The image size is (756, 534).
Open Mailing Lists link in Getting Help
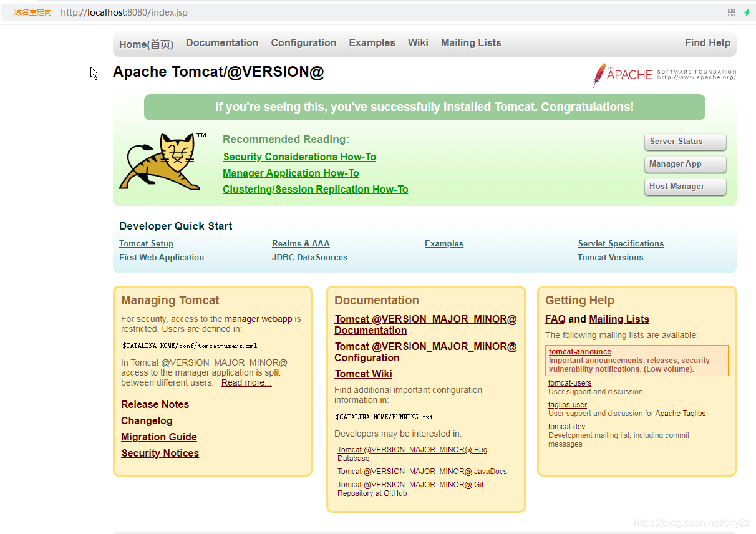(x=619, y=319)
